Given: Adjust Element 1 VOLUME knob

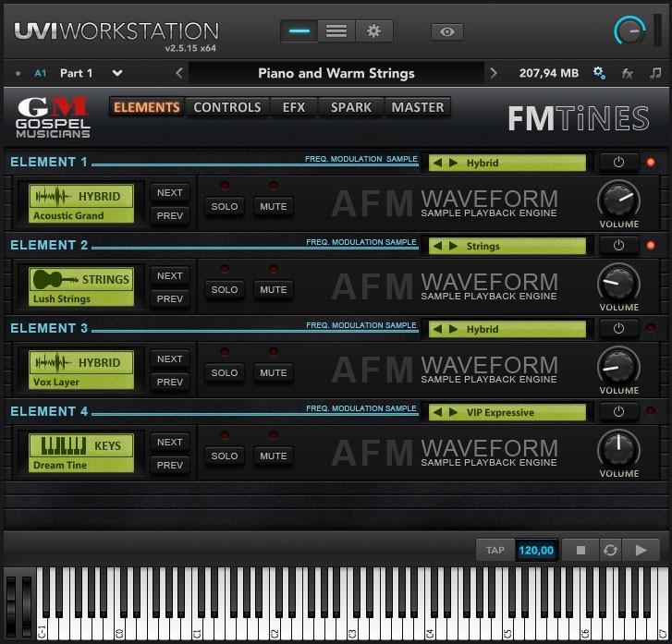Looking at the screenshot, I should pyautogui.click(x=619, y=200).
